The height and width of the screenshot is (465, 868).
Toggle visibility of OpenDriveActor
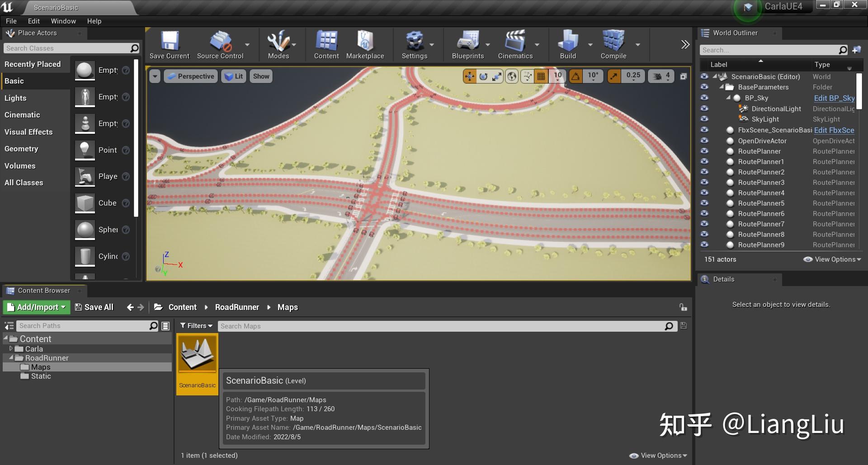point(704,141)
